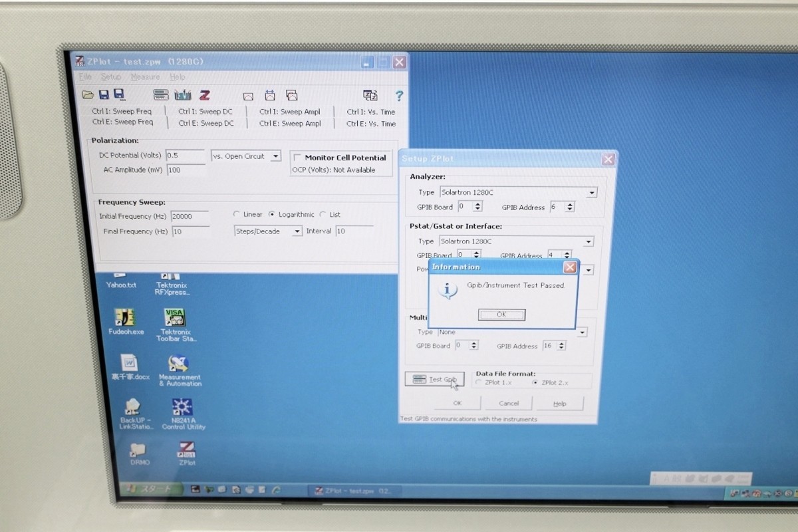Toggle the Monitor Cell Potential checkbox

click(x=297, y=158)
